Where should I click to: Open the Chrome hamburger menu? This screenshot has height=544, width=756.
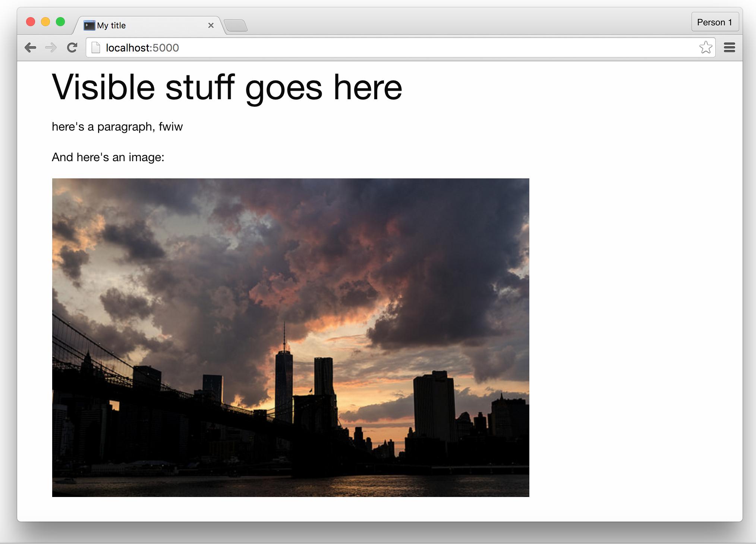[x=729, y=47]
